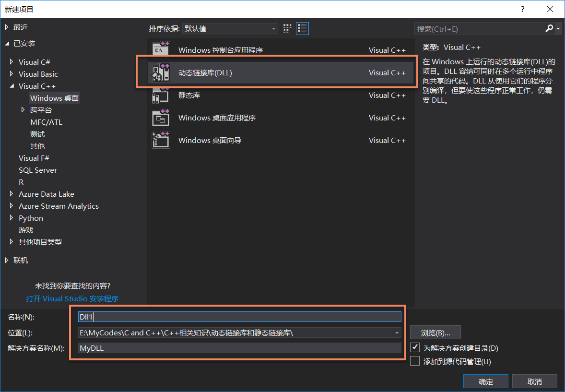Enable 添加到源代码管理 checkbox
The width and height of the screenshot is (565, 392).
[415, 361]
